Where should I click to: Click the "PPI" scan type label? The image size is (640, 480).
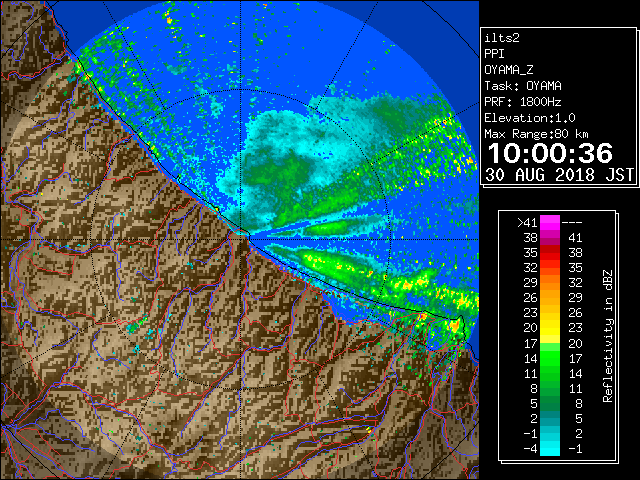tap(494, 54)
